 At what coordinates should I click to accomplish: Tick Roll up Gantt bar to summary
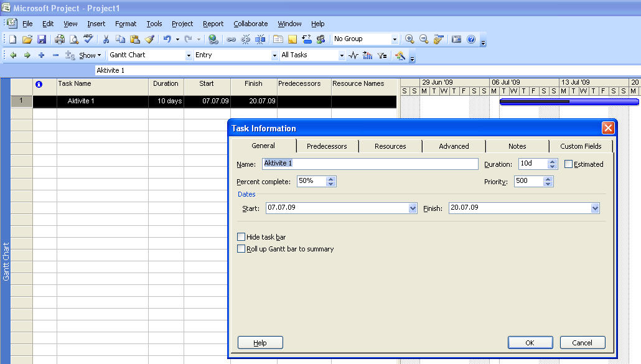[241, 249]
